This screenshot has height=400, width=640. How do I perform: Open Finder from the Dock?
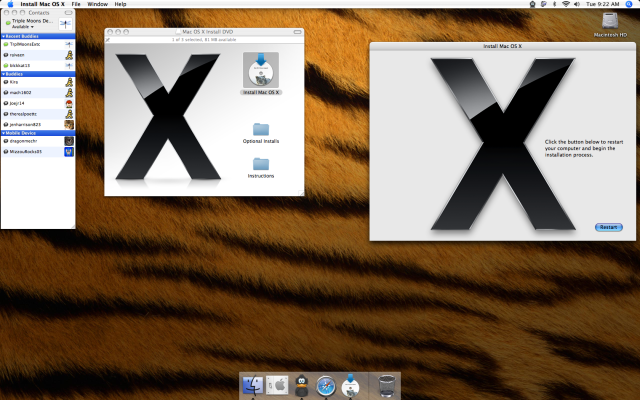[253, 385]
